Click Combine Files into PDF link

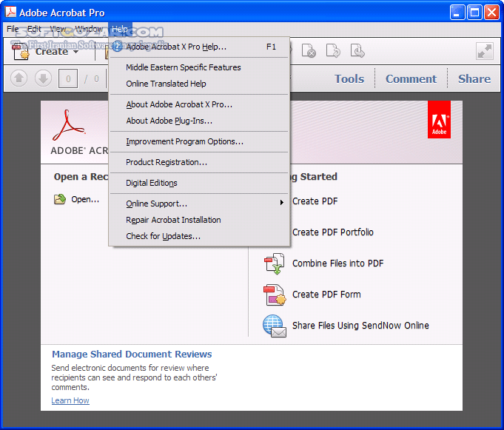click(337, 263)
